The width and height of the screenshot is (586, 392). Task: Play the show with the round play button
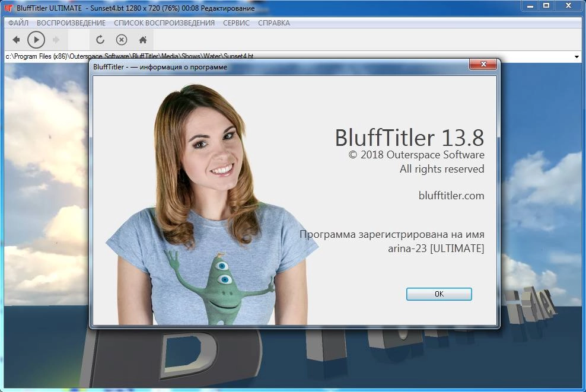tap(36, 40)
